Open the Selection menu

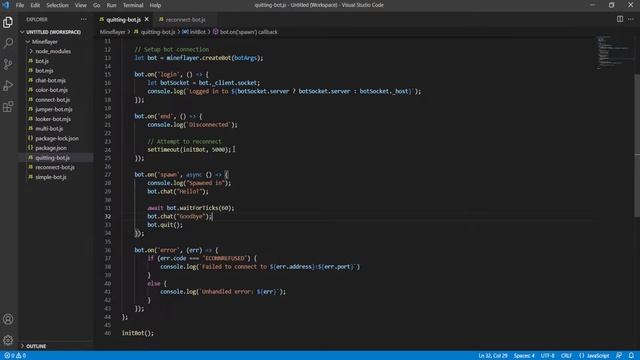point(57,5)
